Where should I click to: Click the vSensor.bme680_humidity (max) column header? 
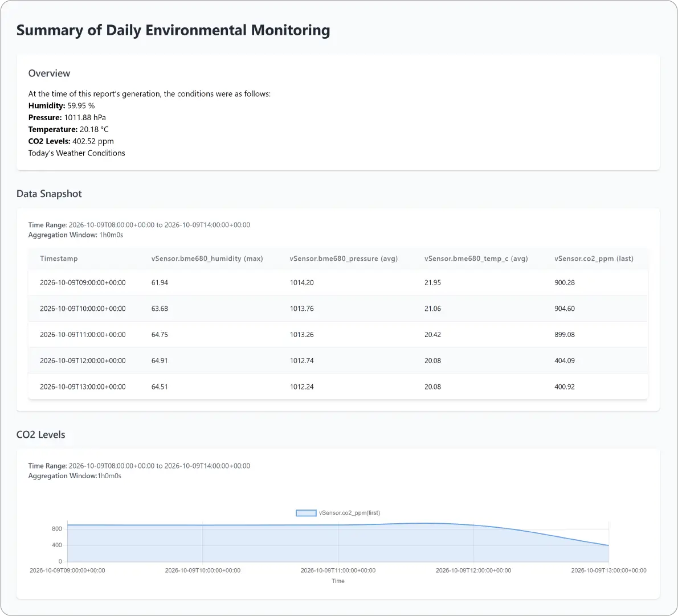pos(207,259)
